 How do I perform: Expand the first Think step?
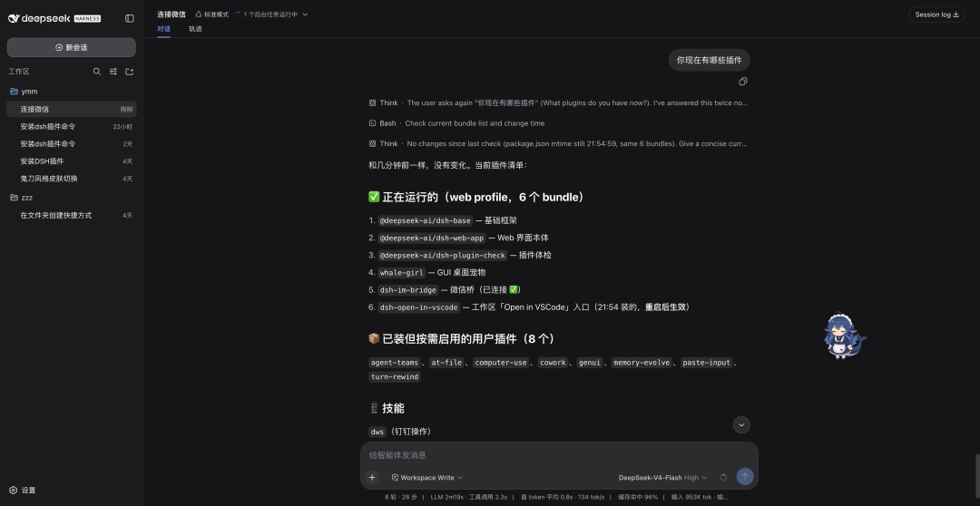[558, 103]
